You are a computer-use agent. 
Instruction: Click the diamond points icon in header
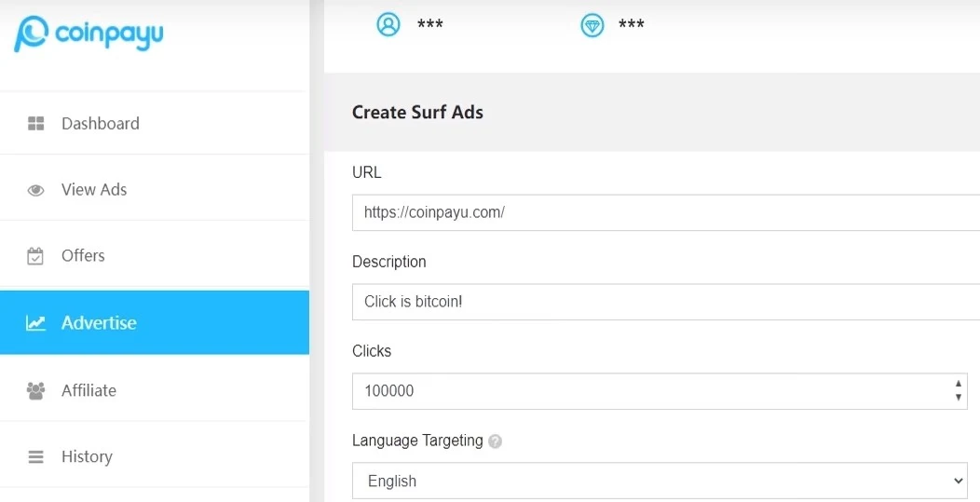coord(592,26)
